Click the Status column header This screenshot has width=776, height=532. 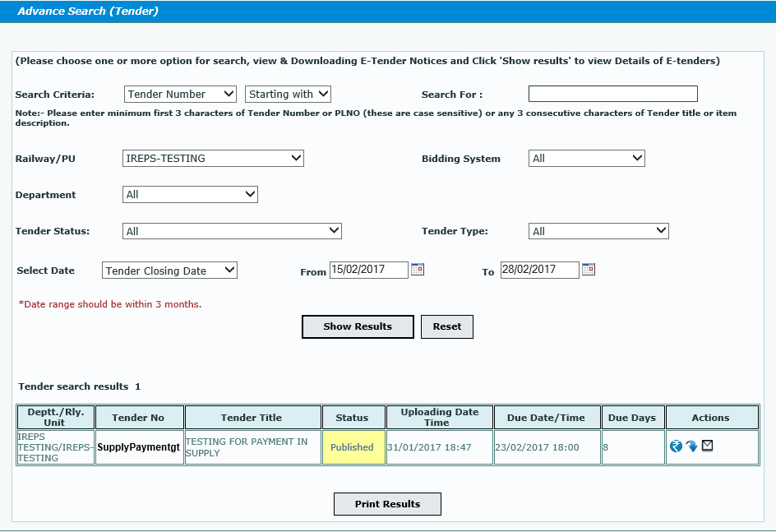click(353, 418)
